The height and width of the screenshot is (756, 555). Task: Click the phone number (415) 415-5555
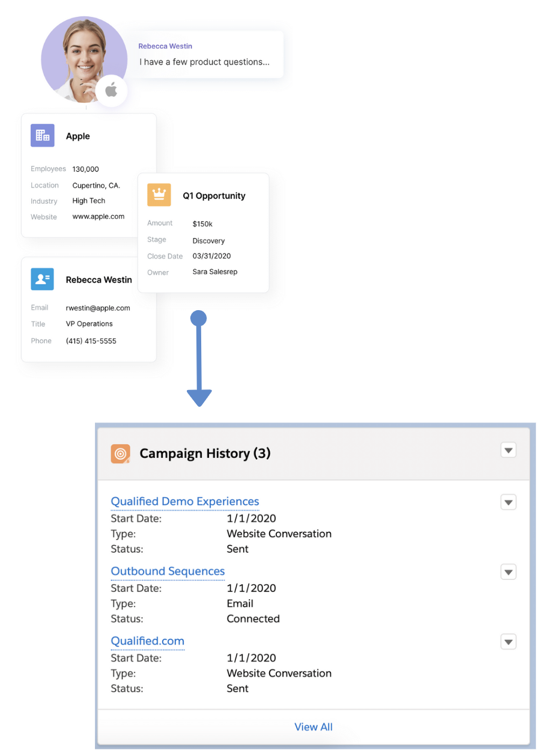point(91,341)
